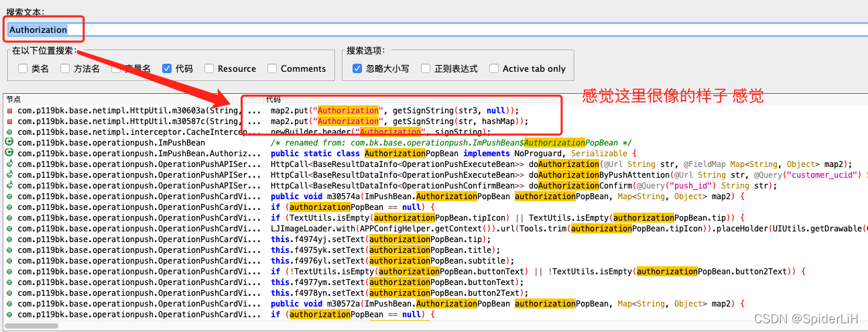868x332 pixels.
Task: Select the setText(authorizationPopBean.subtitle) line
Action: 393,260
